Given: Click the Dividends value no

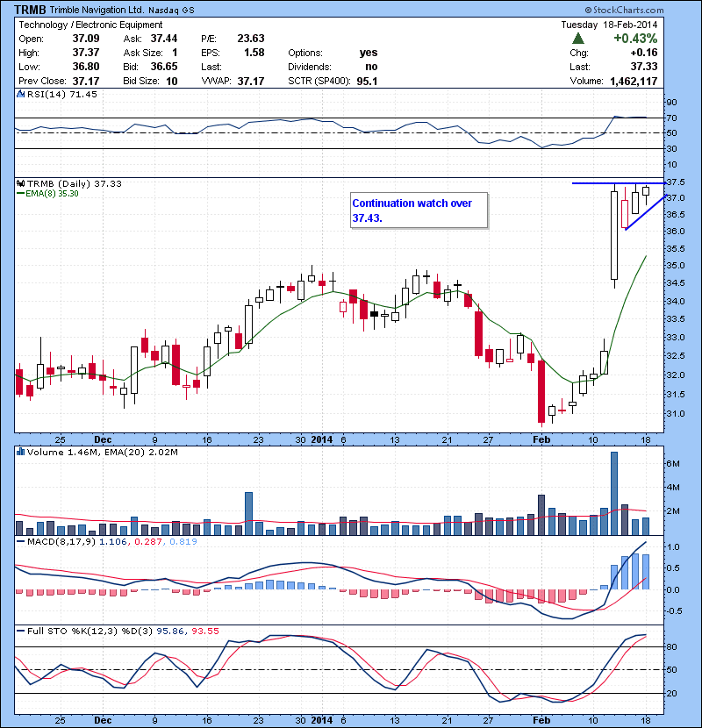Looking at the screenshot, I should click(x=371, y=67).
